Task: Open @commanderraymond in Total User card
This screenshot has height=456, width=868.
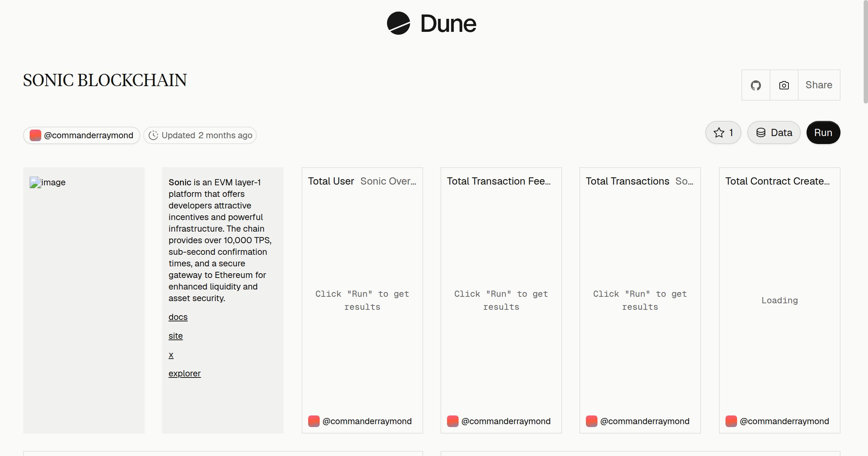Action: pyautogui.click(x=367, y=421)
